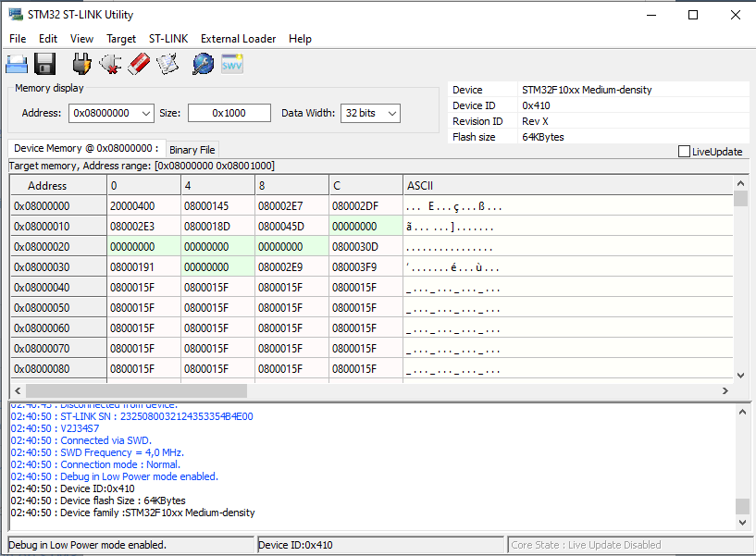
Task: Click log line Device flash Size : 64KBytes
Action: [x=98, y=500]
